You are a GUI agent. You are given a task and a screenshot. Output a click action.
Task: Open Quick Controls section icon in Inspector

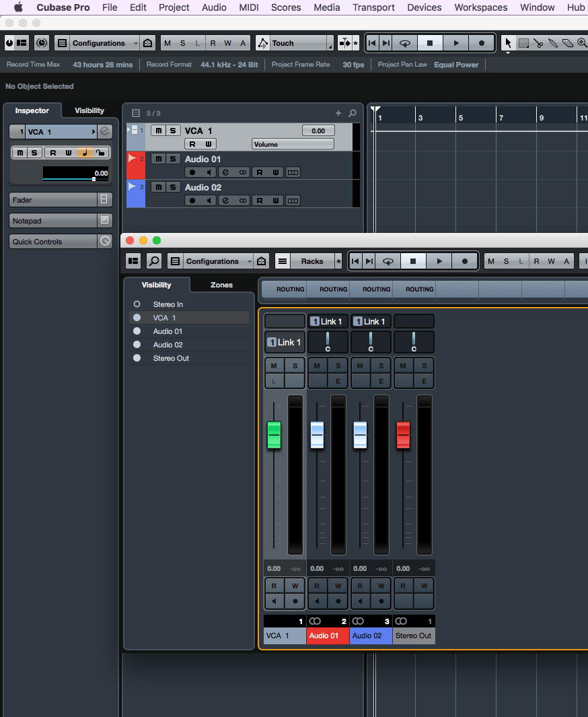(x=105, y=241)
